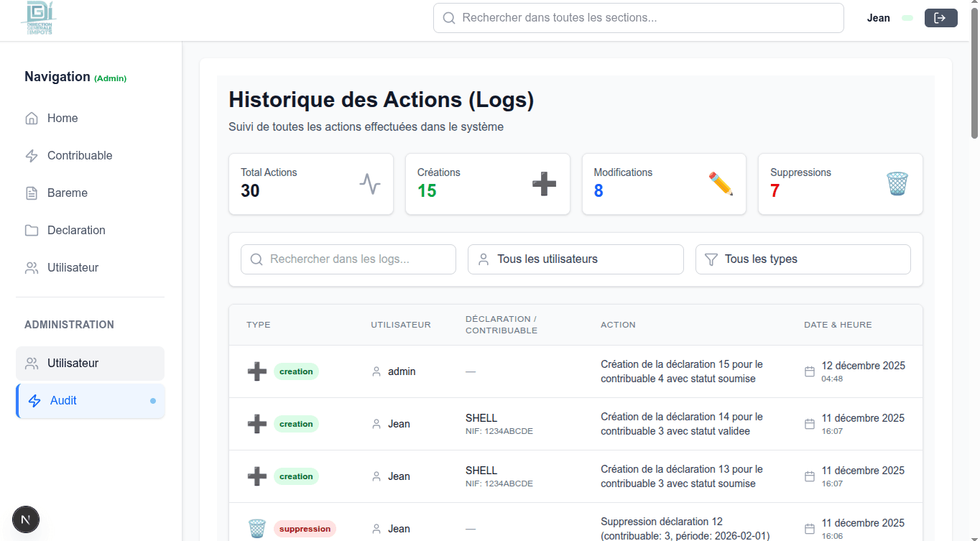
Task: Click the plus icon in Créations card
Action: 544,184
